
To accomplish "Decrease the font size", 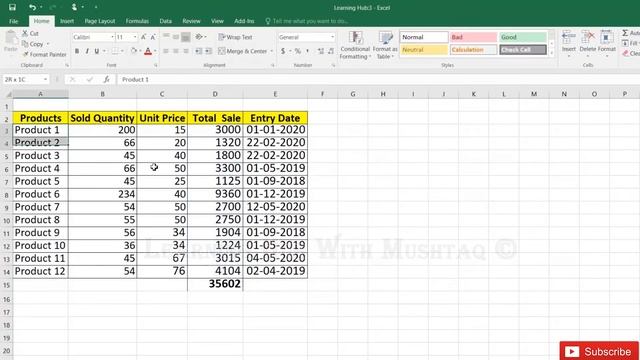I will [x=153, y=37].
